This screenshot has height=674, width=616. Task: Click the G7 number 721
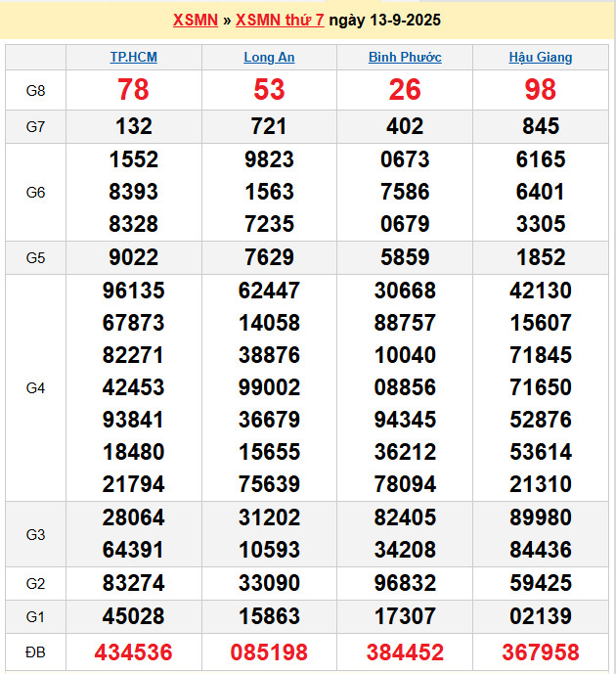tap(269, 126)
